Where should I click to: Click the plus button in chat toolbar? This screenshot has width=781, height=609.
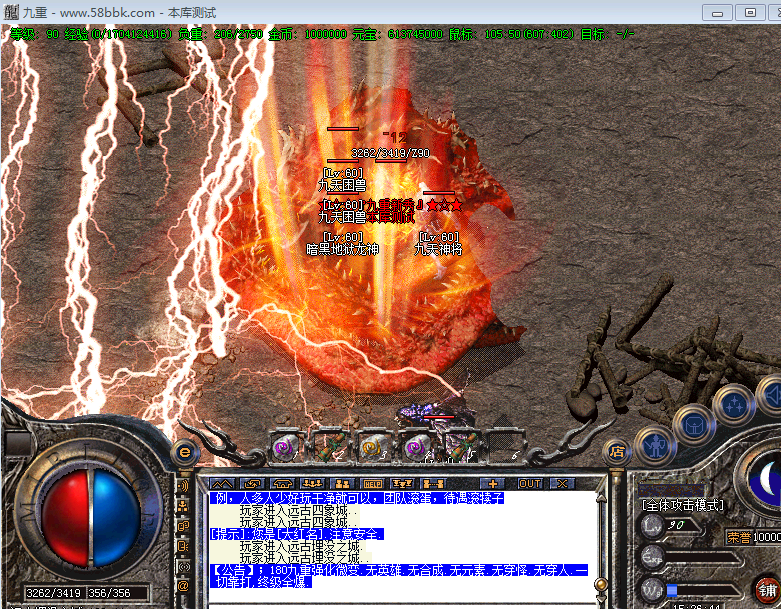pyautogui.click(x=493, y=484)
